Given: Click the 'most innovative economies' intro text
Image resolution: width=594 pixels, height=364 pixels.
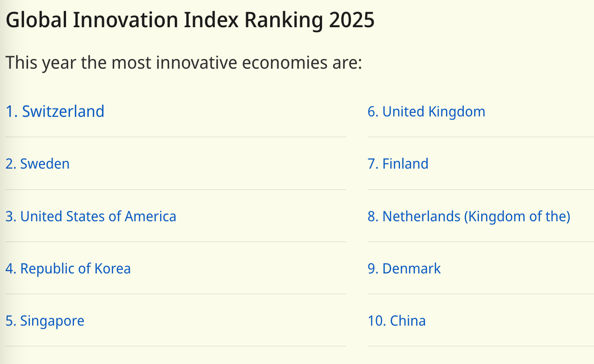Looking at the screenshot, I should coord(184,62).
